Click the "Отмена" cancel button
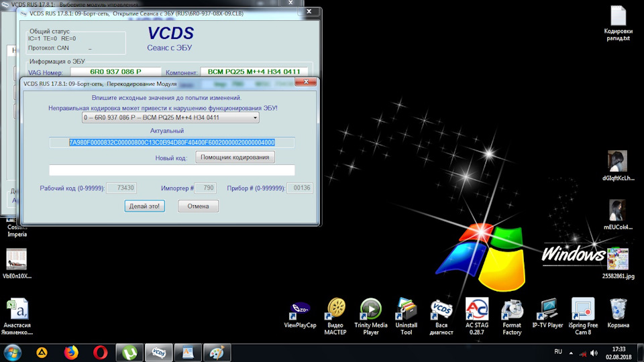The height and width of the screenshot is (362, 644). click(x=198, y=206)
